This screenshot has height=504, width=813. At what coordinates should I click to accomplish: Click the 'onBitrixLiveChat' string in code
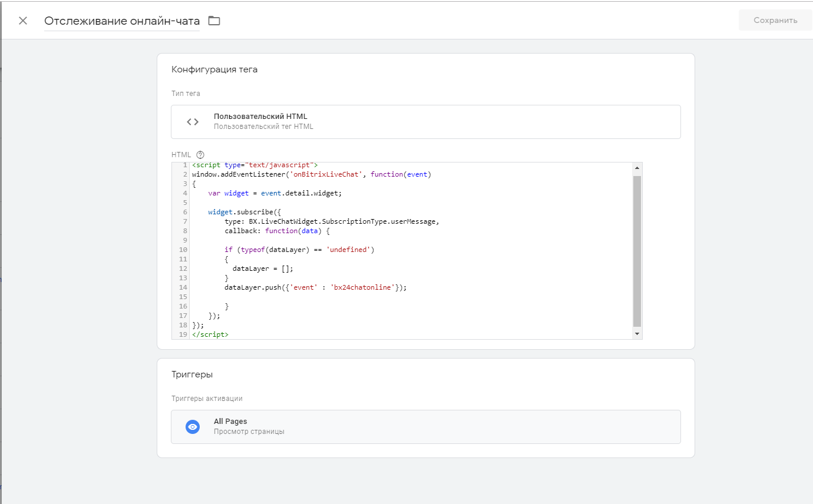(x=326, y=174)
